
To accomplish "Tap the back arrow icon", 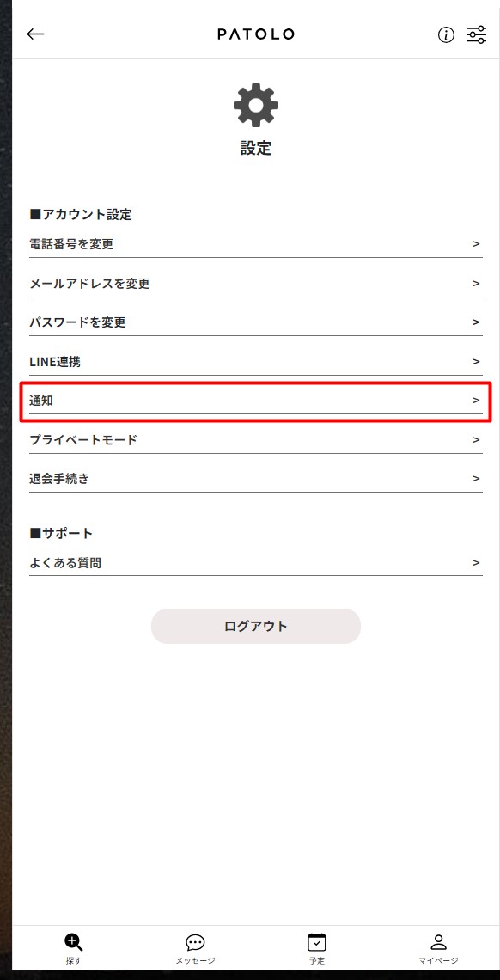I will 35,34.
